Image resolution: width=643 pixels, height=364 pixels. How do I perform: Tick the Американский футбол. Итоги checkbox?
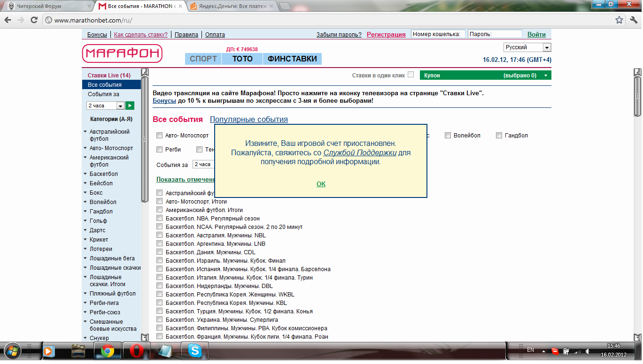click(159, 210)
